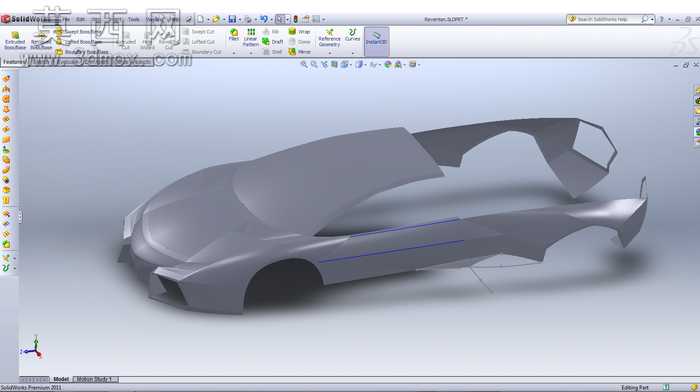This screenshot has width=700, height=392.
Task: Select the Mirror feature tool
Action: coord(300,52)
